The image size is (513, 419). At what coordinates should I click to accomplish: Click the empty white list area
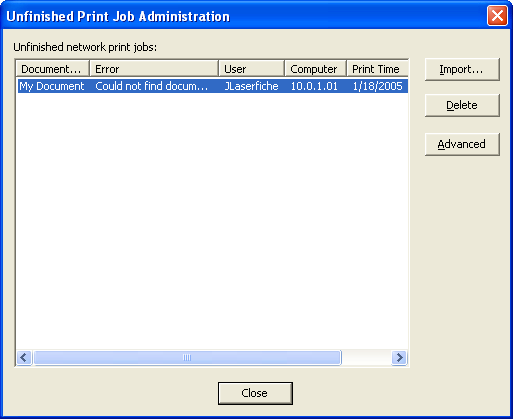[x=212, y=221]
